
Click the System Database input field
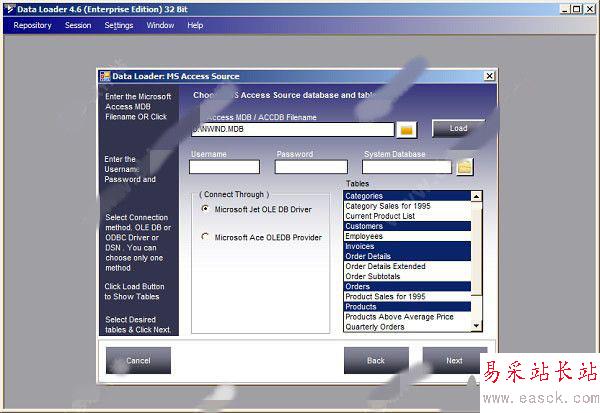[407, 167]
